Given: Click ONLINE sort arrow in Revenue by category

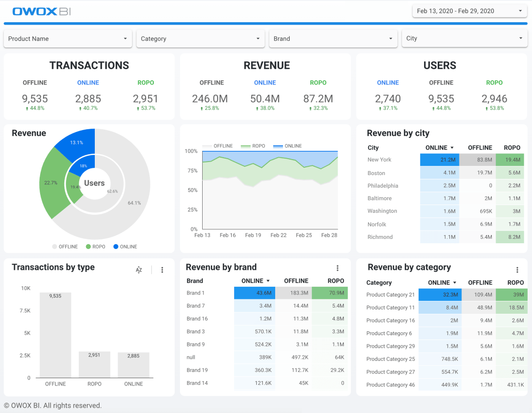Looking at the screenshot, I should pyautogui.click(x=455, y=283).
